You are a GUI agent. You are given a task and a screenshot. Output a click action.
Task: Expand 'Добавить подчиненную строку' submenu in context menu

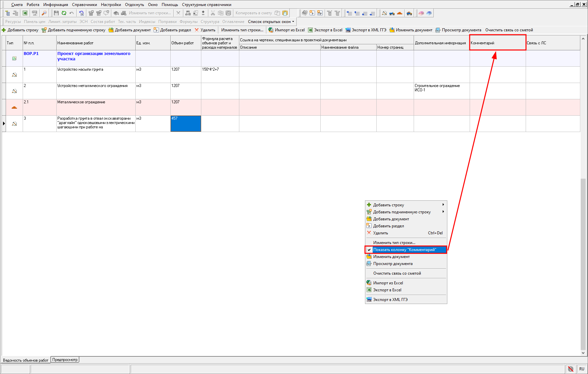click(x=443, y=212)
